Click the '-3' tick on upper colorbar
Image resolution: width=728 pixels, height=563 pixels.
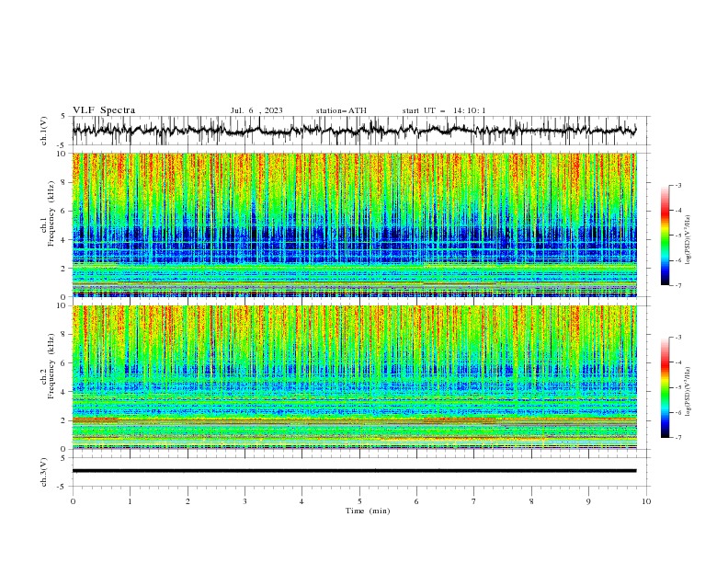point(678,185)
